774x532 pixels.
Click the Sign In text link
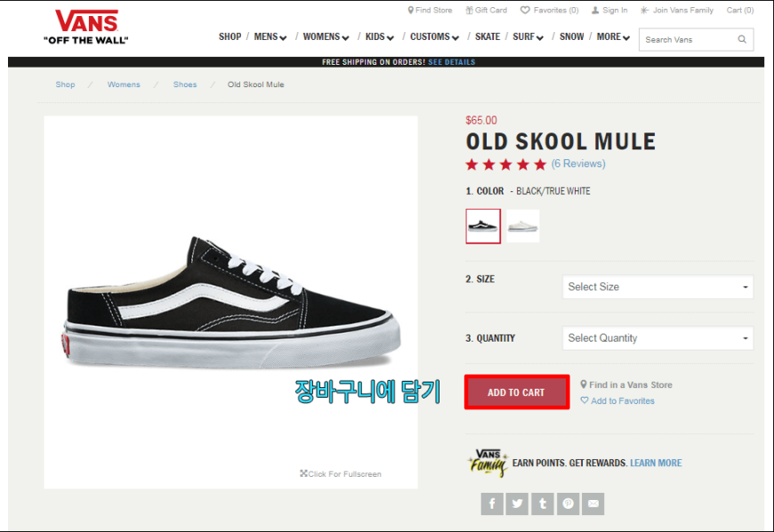click(x=615, y=10)
